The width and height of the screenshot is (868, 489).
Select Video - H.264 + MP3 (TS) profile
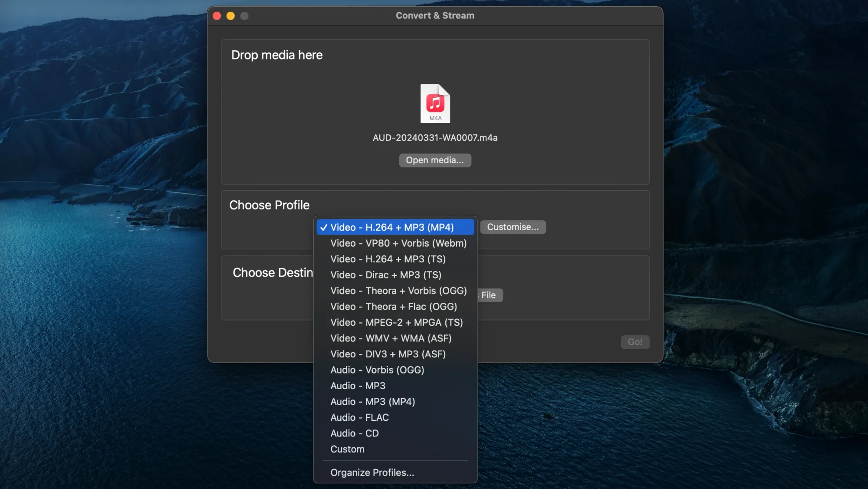click(x=388, y=259)
